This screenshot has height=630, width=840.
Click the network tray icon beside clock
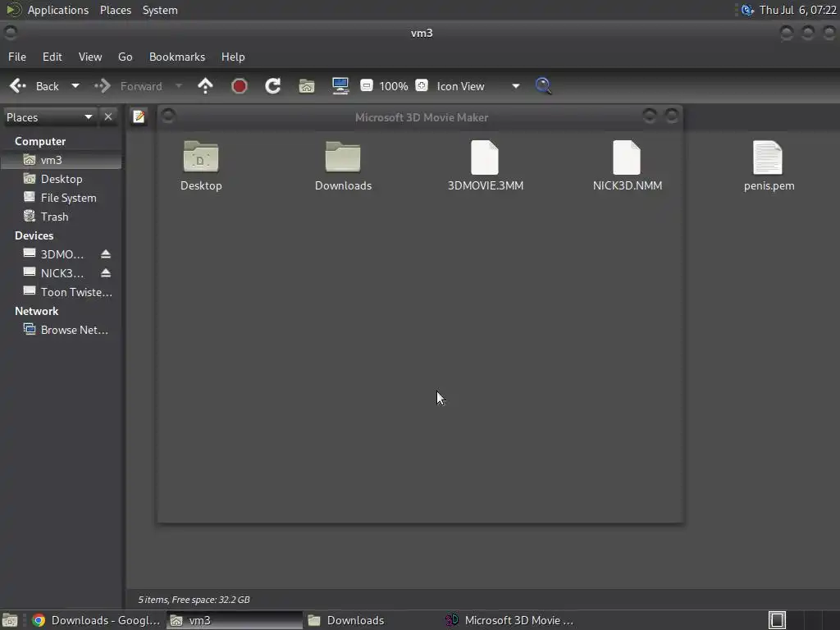[746, 10]
